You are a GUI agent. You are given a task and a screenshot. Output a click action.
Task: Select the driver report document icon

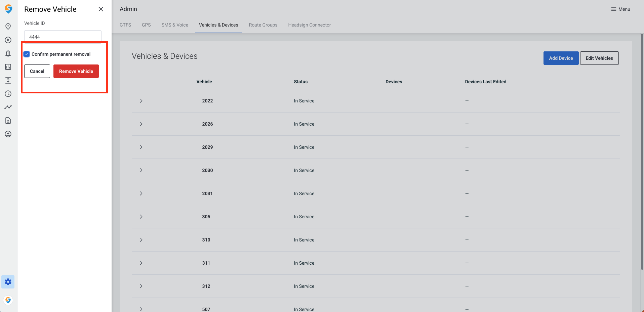[8, 120]
